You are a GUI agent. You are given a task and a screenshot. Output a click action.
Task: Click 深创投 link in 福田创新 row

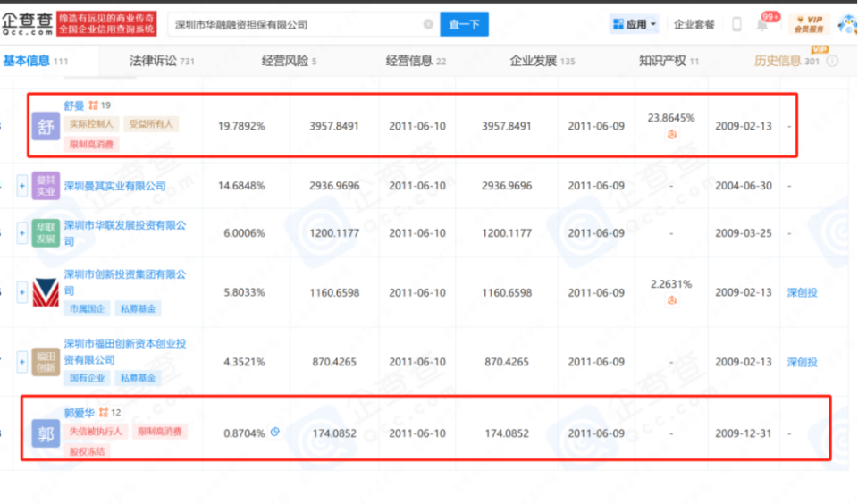click(803, 362)
